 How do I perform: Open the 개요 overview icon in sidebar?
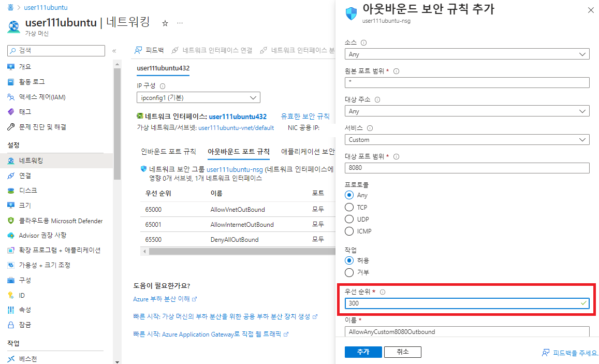coord(11,67)
